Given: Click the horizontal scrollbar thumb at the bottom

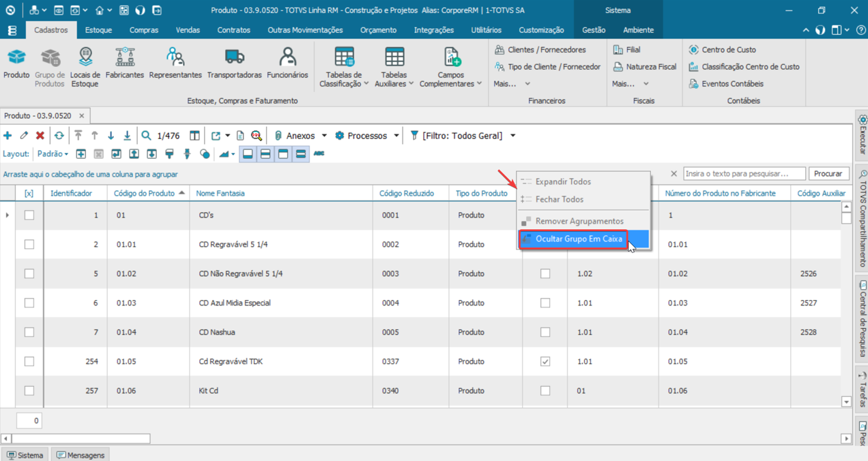Looking at the screenshot, I should click(81, 438).
